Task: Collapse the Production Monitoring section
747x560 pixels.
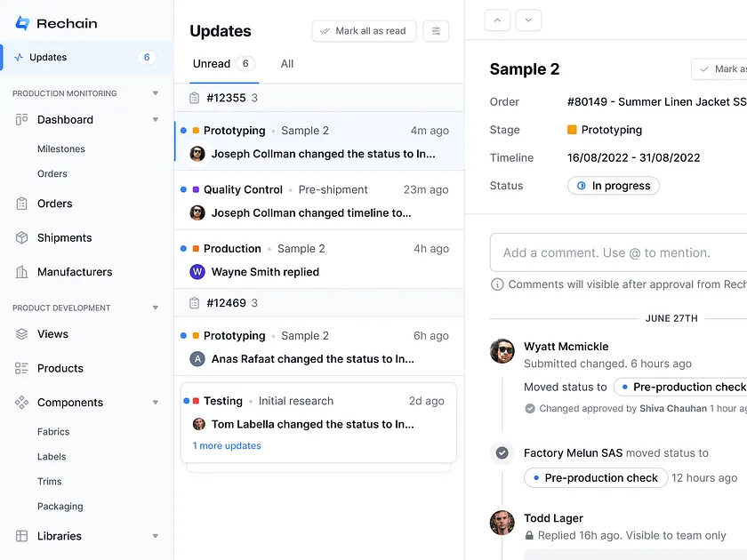Action: [155, 92]
